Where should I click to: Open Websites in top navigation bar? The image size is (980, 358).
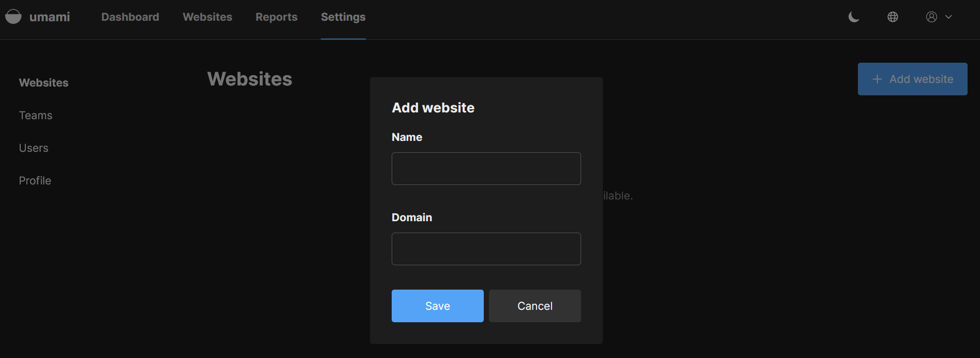[x=207, y=17]
